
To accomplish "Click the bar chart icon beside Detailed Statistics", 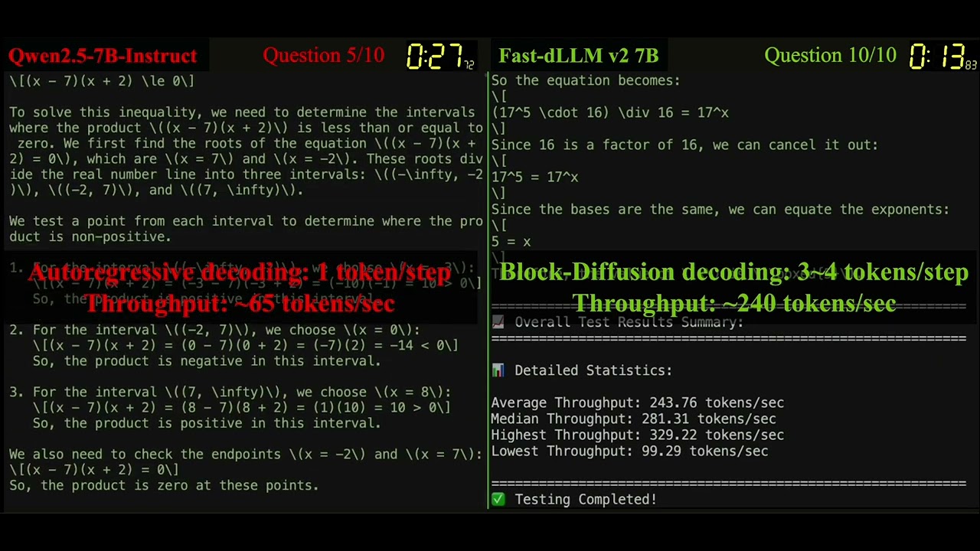I will coord(498,370).
